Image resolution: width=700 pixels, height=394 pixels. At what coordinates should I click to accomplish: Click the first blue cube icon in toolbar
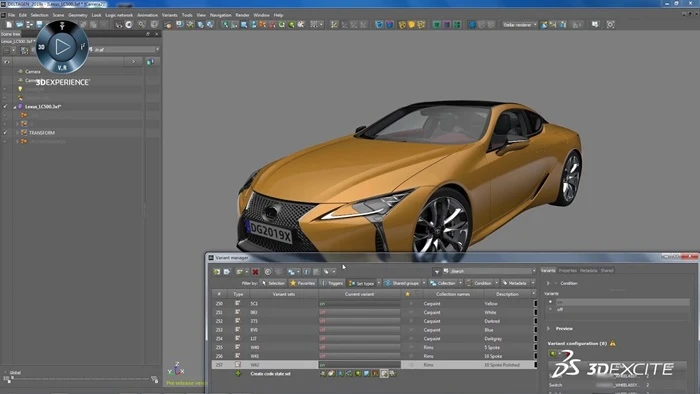pos(379,25)
